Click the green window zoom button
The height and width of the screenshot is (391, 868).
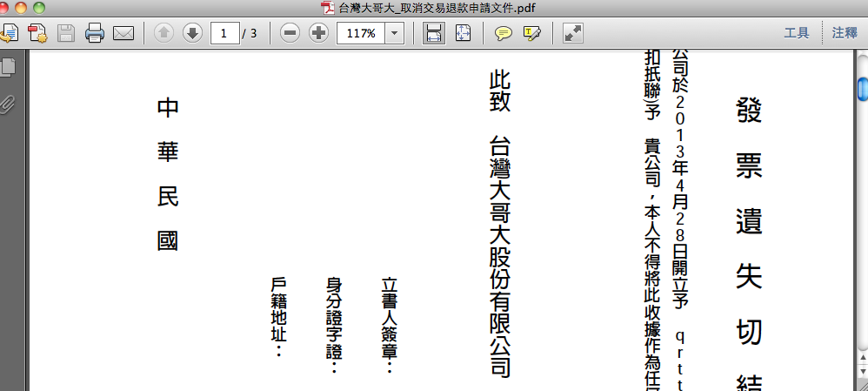pyautogui.click(x=39, y=8)
